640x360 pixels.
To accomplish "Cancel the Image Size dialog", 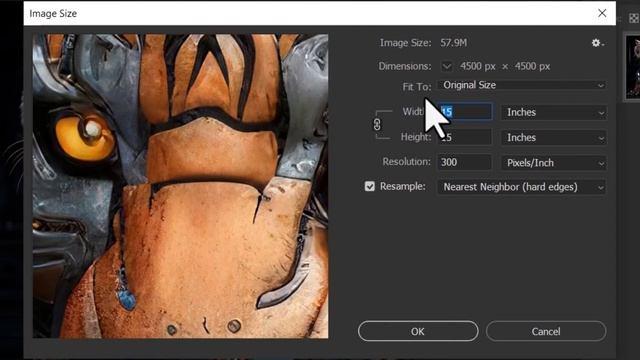I will [x=546, y=331].
